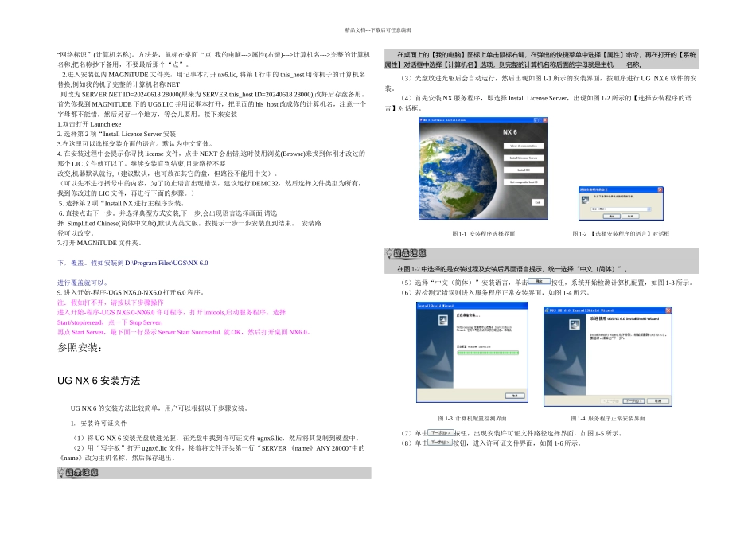Click the caption 图 1-1 安装程序选择界面
The image size is (756, 535).
pos(484,234)
